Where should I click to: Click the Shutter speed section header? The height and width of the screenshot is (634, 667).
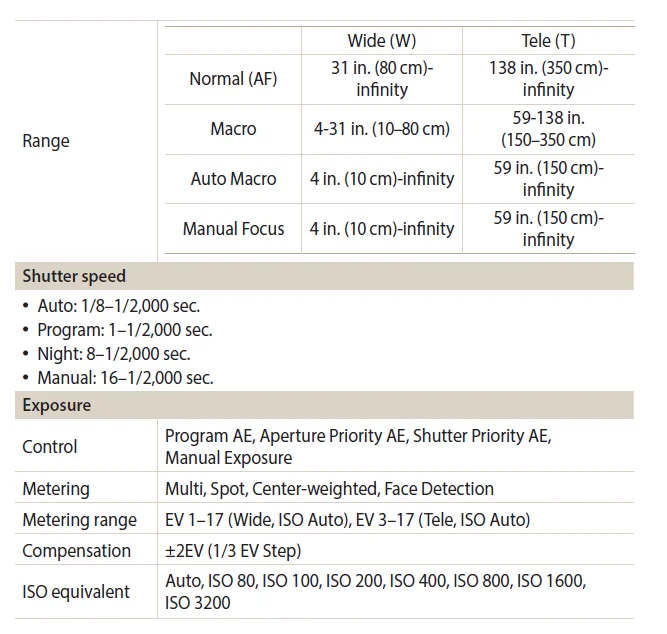point(74,276)
